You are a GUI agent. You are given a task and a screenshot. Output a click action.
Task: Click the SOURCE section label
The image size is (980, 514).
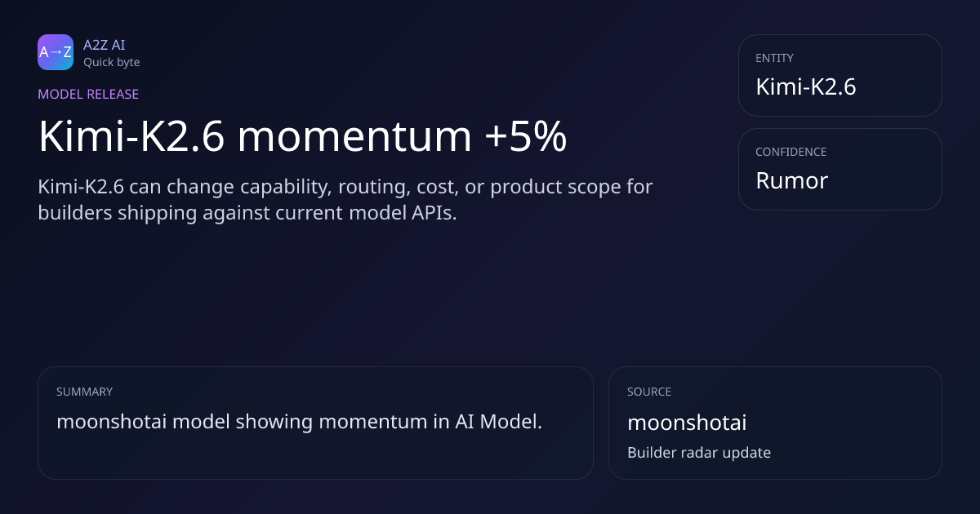pyautogui.click(x=649, y=392)
